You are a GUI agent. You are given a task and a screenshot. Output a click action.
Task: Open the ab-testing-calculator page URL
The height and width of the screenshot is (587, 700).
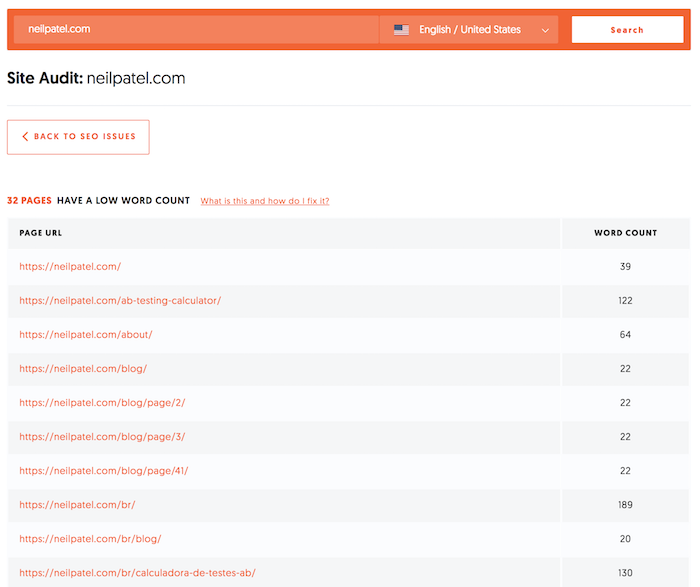[x=120, y=300]
